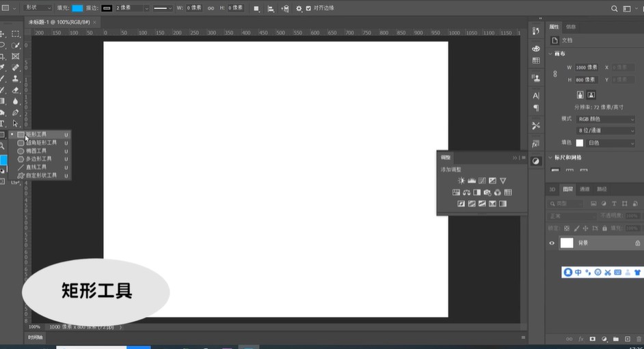Switch to the 通道 tab
Screen dimensions: 644x349
(x=585, y=189)
